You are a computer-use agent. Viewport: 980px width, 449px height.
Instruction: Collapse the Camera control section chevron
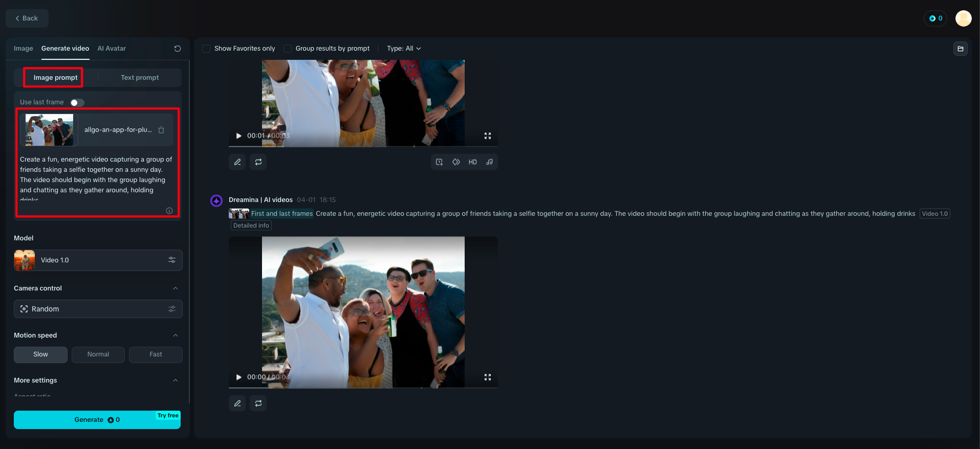pos(176,288)
